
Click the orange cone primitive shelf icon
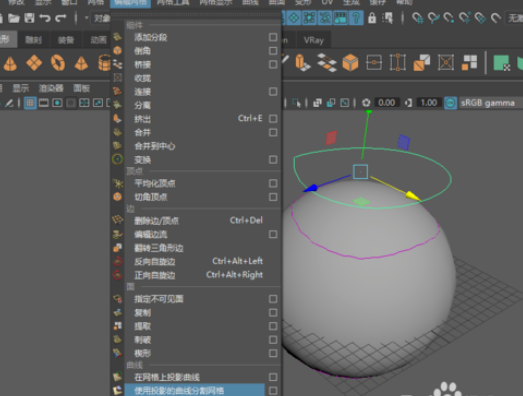click(10, 63)
